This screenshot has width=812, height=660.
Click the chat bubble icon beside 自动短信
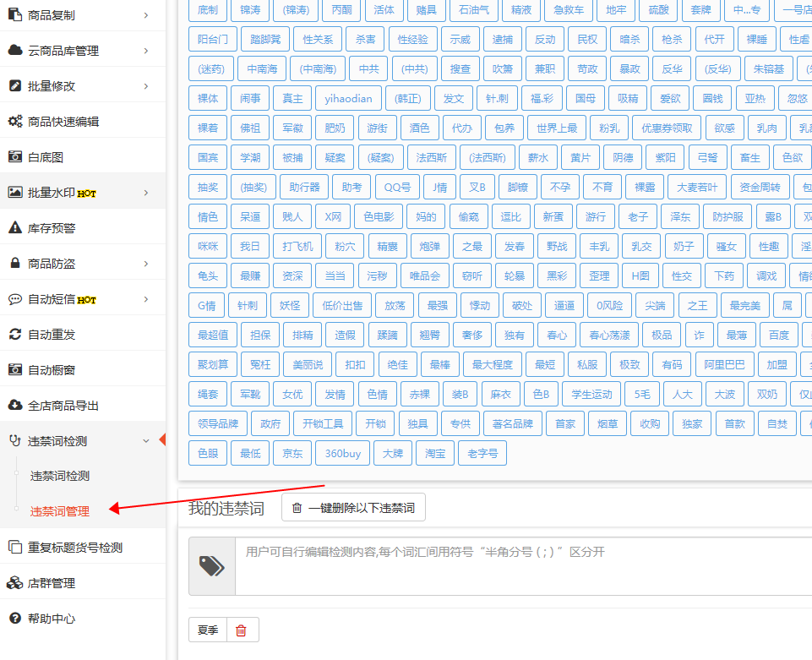pos(15,299)
